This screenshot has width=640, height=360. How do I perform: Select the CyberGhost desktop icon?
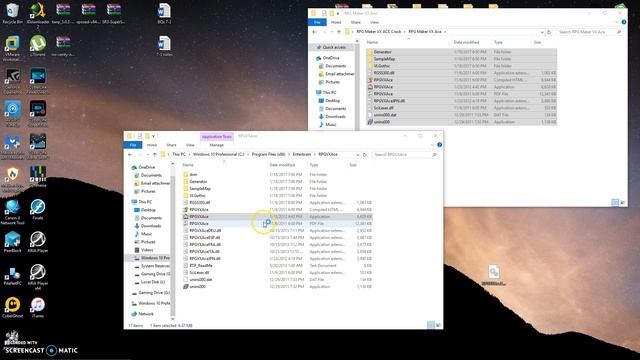pos(12,307)
